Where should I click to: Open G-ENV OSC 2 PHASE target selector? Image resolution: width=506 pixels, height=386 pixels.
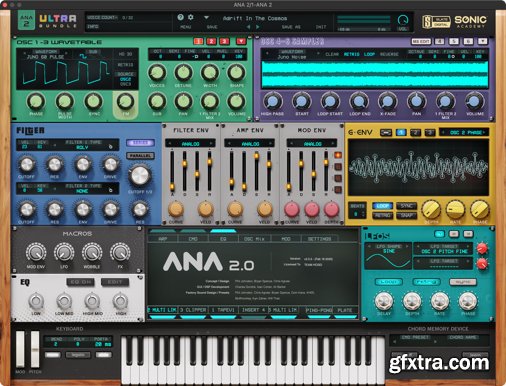464,132
